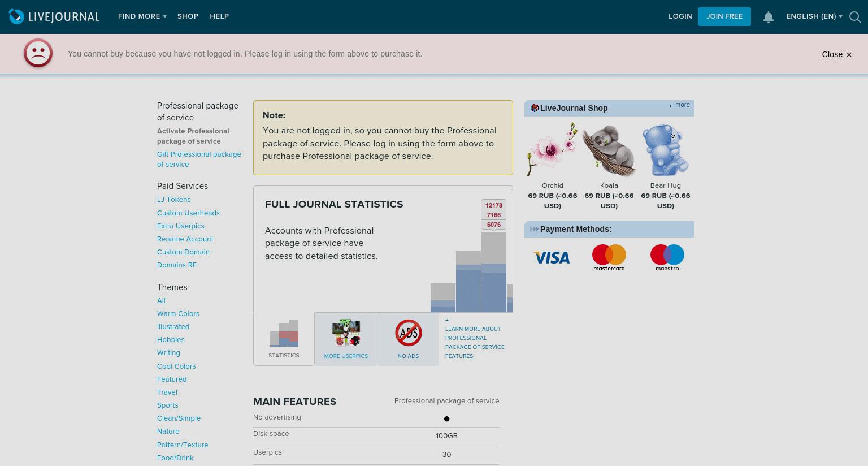
Task: Open the Custom Userheads link
Action: [188, 213]
